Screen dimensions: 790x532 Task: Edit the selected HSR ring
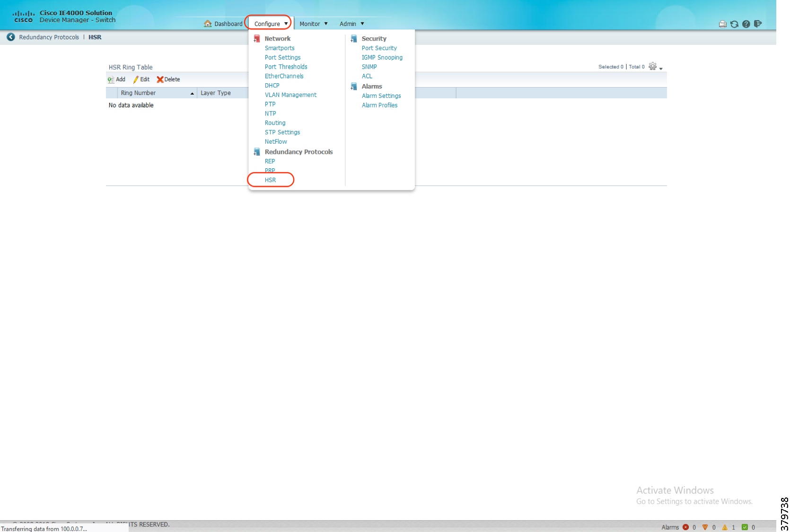(141, 79)
